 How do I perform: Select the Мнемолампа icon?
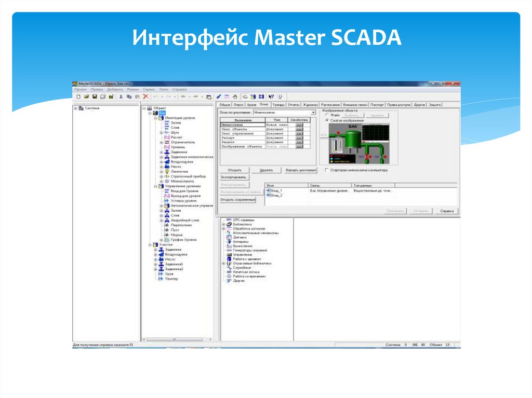tap(167, 181)
